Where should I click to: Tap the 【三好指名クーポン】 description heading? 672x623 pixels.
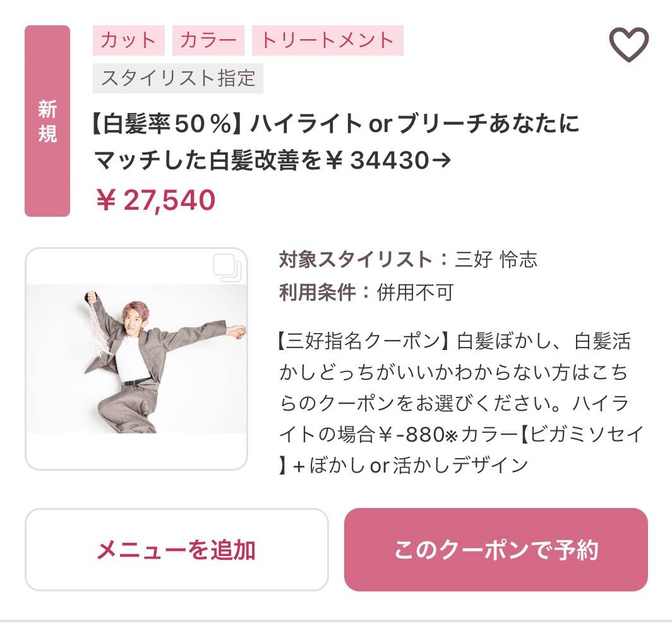[363, 342]
